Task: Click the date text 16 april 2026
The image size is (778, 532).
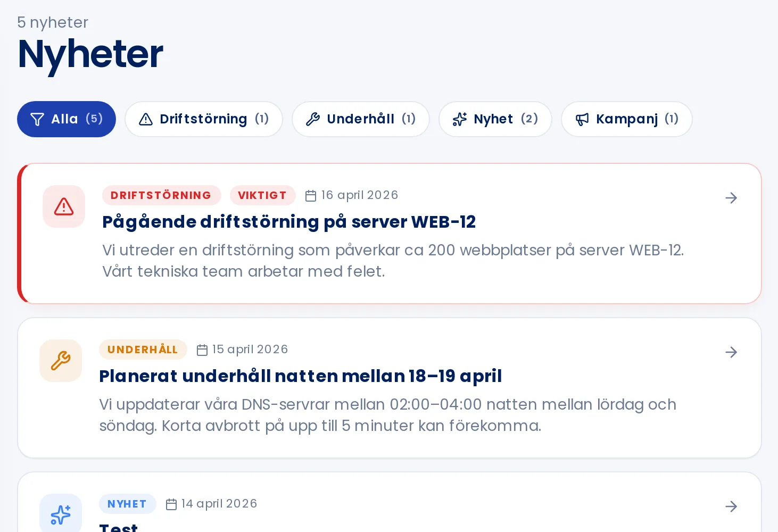Action: (x=360, y=195)
